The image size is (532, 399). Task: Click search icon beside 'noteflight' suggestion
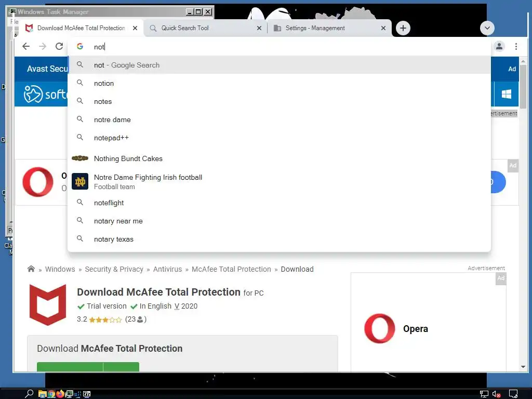point(79,202)
